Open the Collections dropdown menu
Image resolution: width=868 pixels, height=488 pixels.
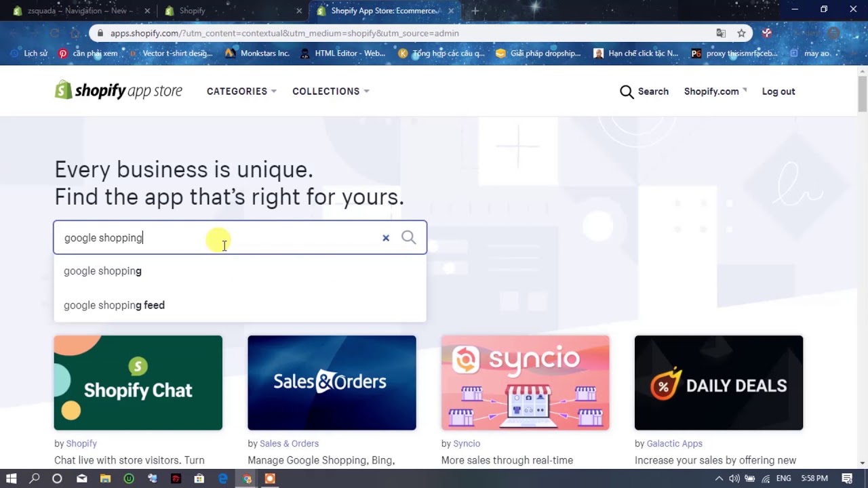330,91
